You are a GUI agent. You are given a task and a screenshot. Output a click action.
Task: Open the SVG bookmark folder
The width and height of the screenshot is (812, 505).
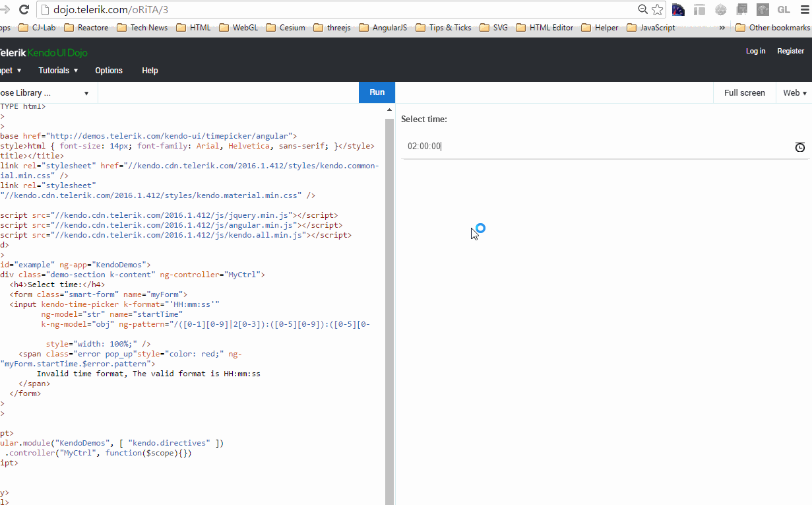(494, 28)
